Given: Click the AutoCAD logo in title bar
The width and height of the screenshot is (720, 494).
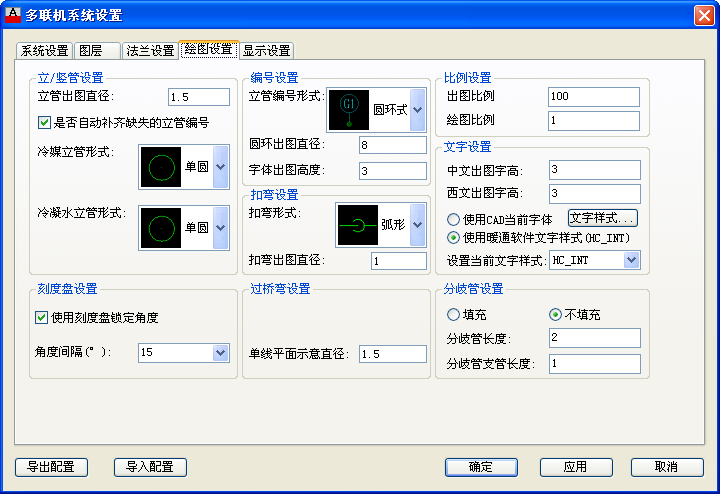Looking at the screenshot, I should coord(13,14).
